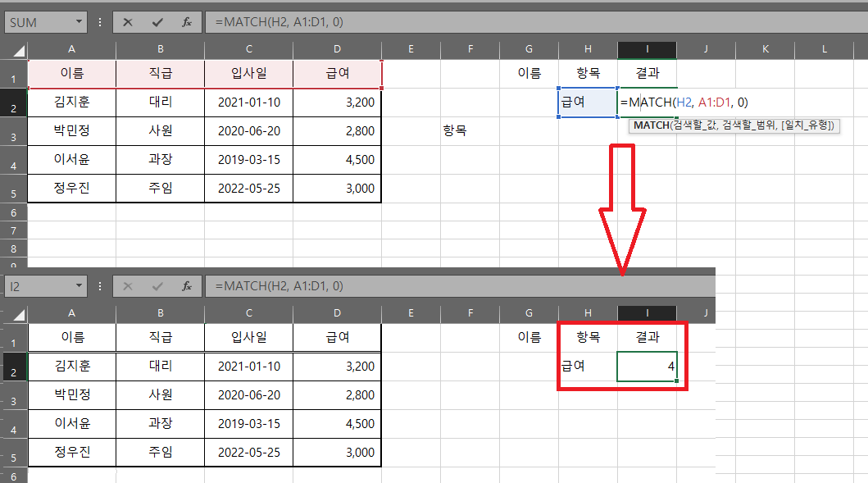Select cell H2 containing 급여 in top sheet
This screenshot has width=868, height=483.
point(588,103)
